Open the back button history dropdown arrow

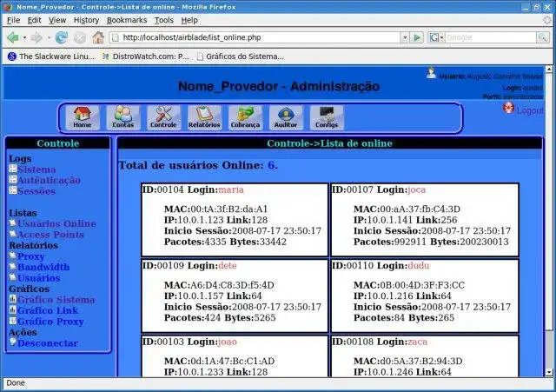pyautogui.click(x=24, y=37)
